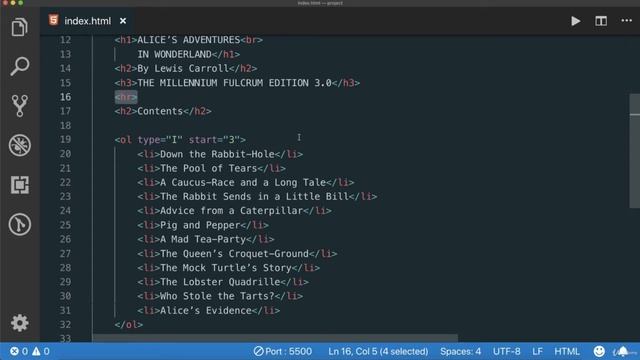The height and width of the screenshot is (360, 640).
Task: Click the warnings count in status bar
Action: (x=41, y=351)
